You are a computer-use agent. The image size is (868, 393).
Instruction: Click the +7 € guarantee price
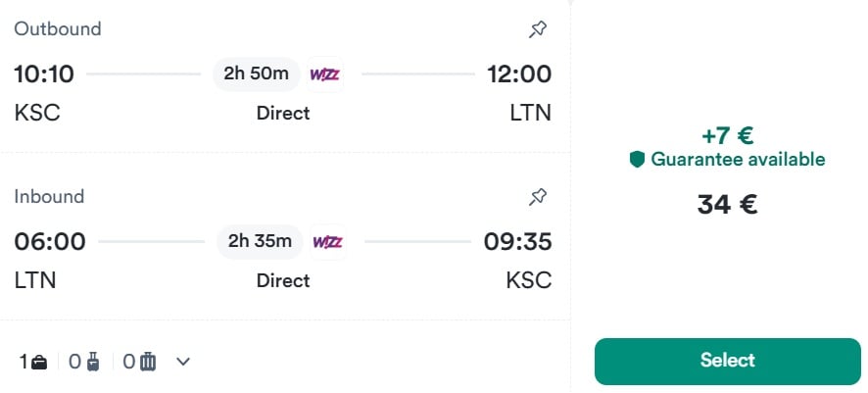(x=727, y=135)
